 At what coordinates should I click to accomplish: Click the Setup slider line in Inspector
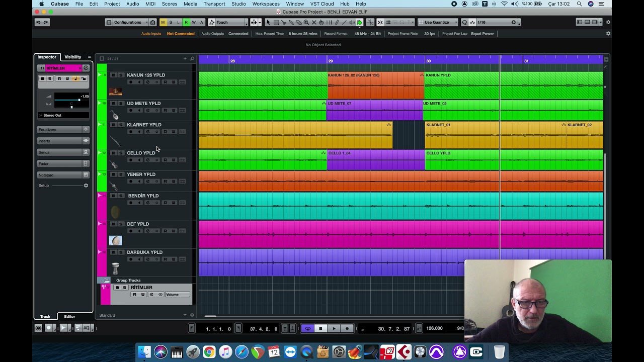point(67,186)
